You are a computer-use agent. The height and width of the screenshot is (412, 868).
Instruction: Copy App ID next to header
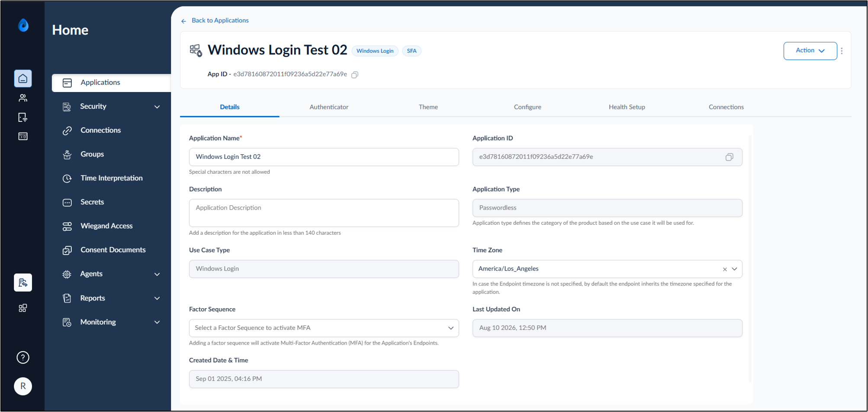355,75
